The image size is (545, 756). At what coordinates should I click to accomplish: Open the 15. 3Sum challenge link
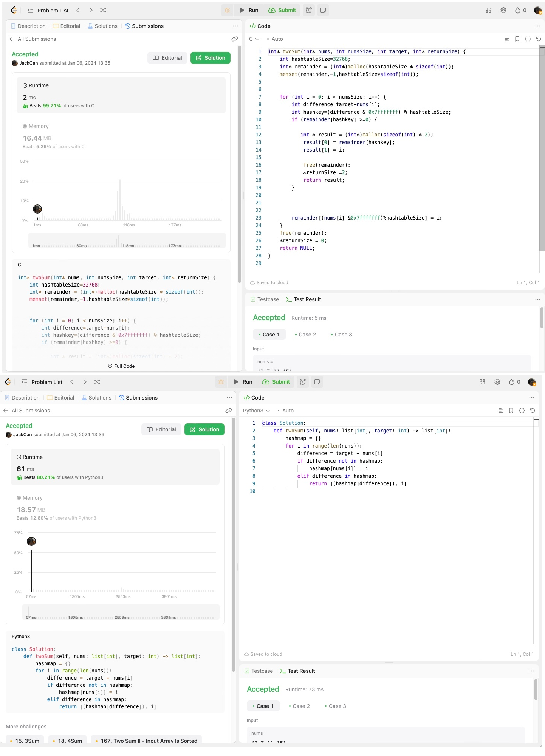point(25,741)
